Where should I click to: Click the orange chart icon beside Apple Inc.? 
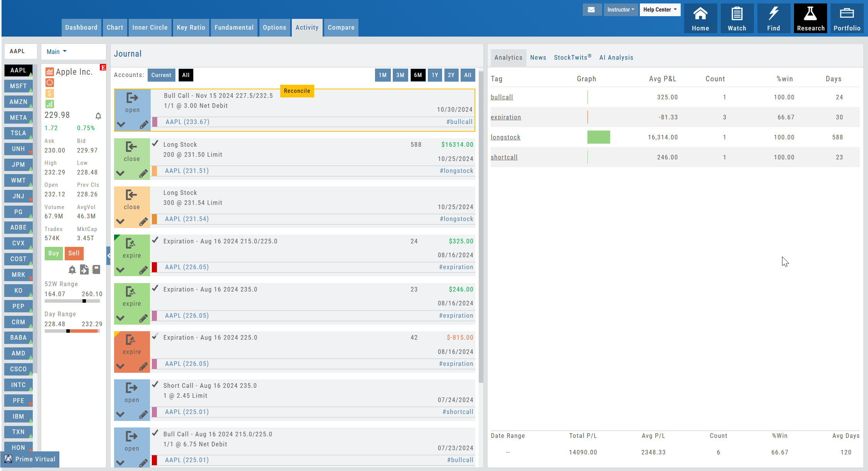pos(49,72)
